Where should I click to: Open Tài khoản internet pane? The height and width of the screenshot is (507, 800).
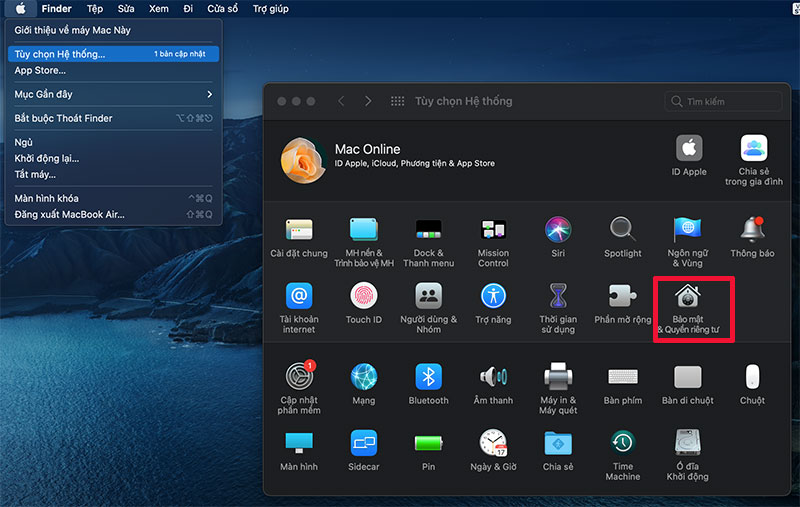coord(299,308)
